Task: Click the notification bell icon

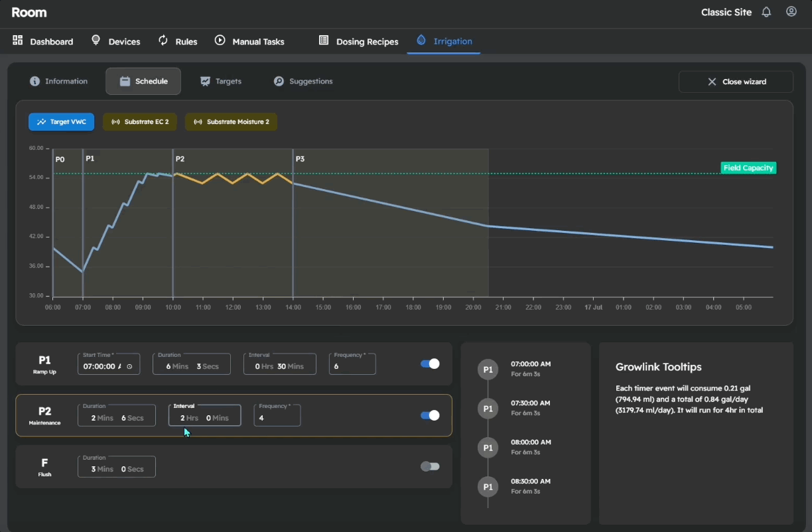Action: pos(766,12)
